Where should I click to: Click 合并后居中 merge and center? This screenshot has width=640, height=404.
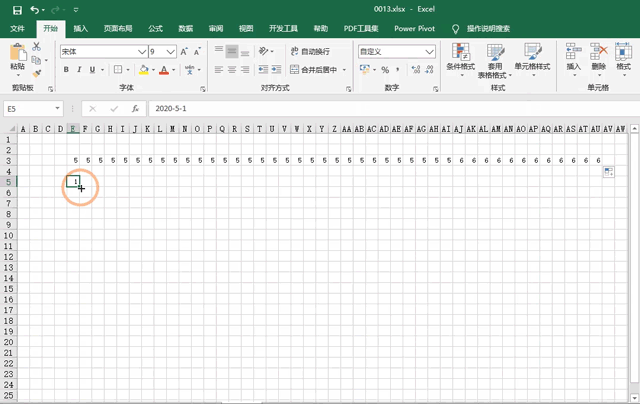pyautogui.click(x=313, y=70)
